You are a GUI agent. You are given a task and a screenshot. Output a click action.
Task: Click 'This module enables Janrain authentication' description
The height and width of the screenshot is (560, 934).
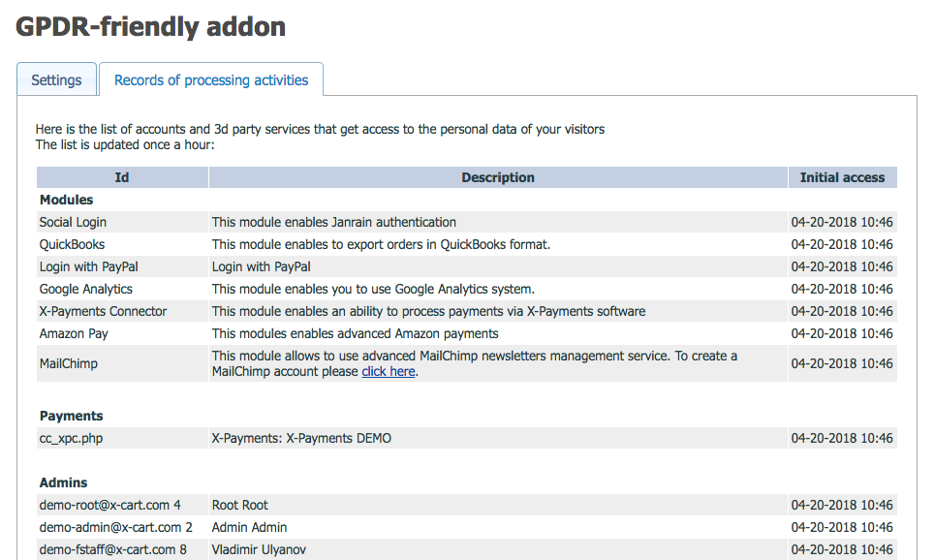[x=334, y=222]
